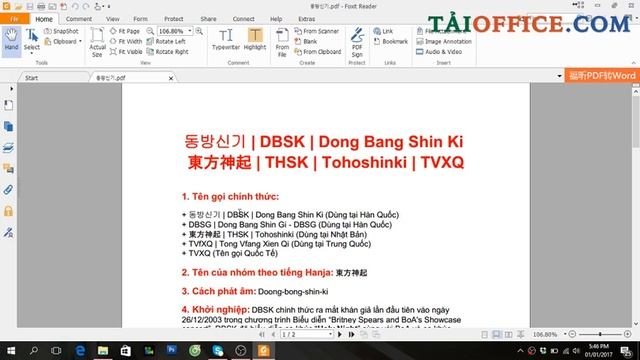This screenshot has height=360, width=640.
Task: Open the File menu
Action: click(x=14, y=19)
